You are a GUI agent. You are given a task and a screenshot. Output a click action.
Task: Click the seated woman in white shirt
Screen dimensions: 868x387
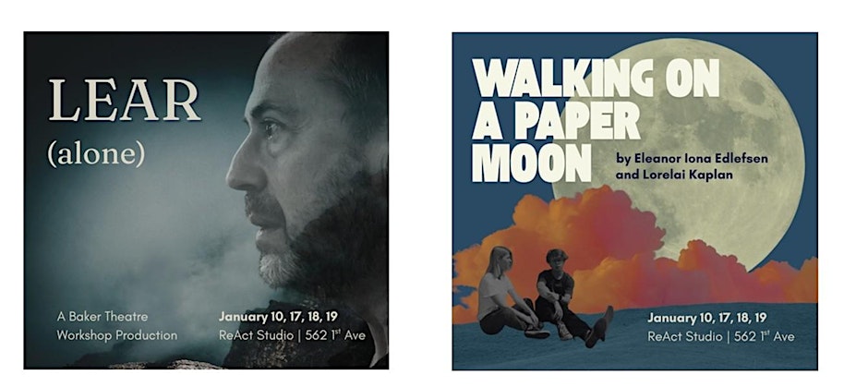point(504,292)
